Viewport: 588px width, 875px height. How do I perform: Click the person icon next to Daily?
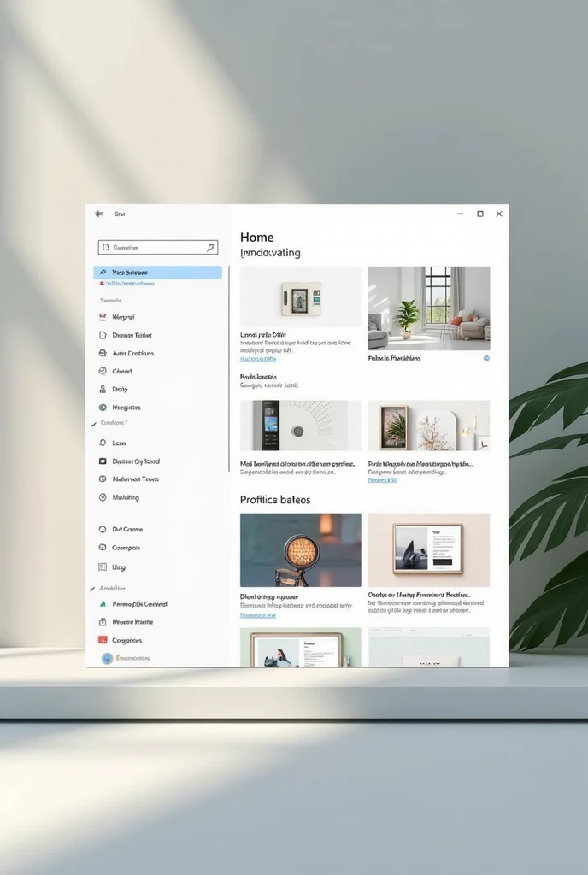click(103, 389)
